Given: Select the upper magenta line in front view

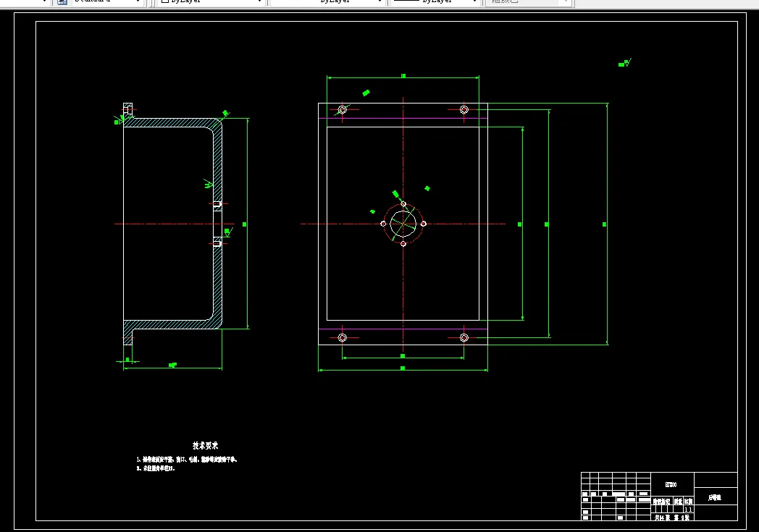Looking at the screenshot, I should pyautogui.click(x=403, y=118).
